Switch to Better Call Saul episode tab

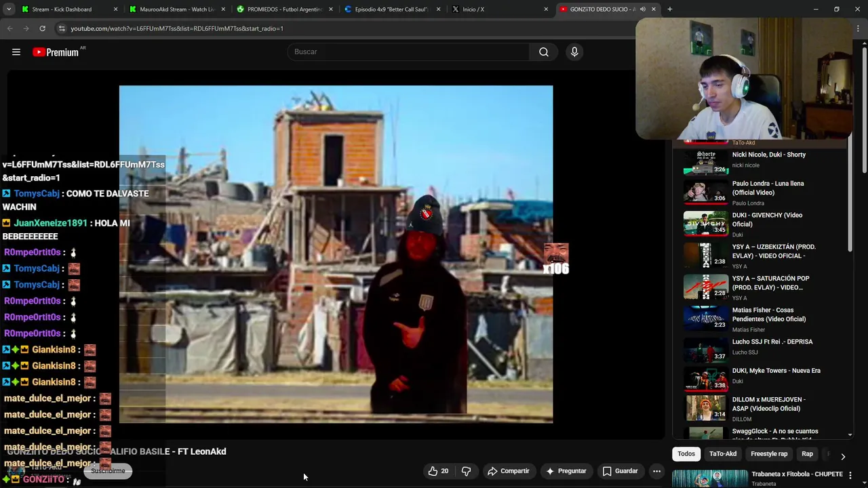click(x=391, y=9)
